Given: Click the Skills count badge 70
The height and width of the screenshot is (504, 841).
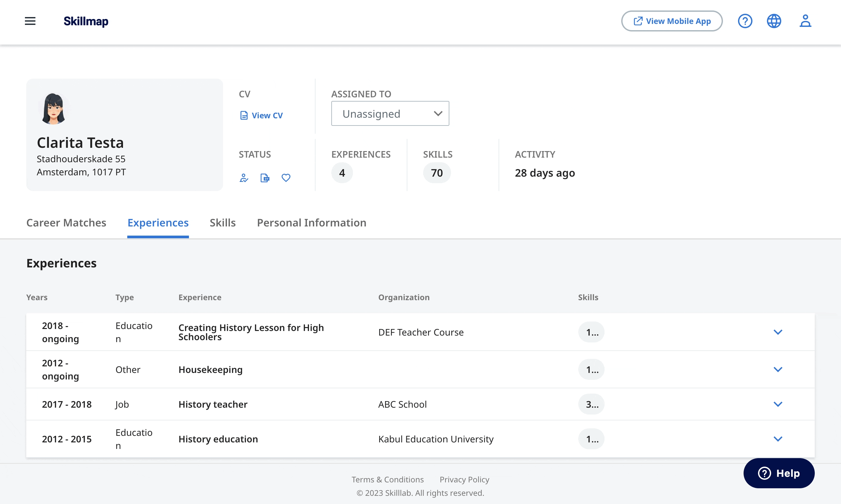Looking at the screenshot, I should coord(437,173).
